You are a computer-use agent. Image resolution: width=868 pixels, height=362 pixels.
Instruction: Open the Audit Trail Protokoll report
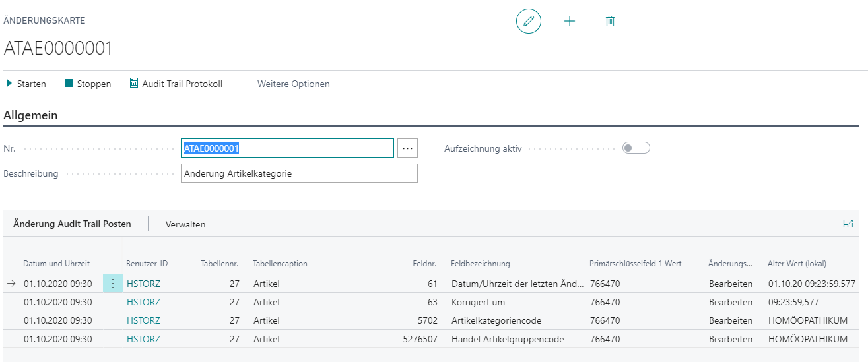click(x=176, y=84)
